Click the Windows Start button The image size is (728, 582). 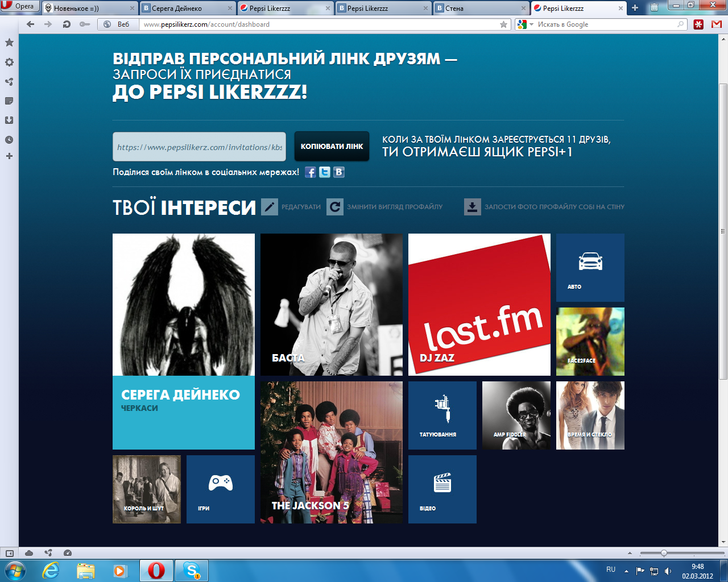(x=14, y=570)
